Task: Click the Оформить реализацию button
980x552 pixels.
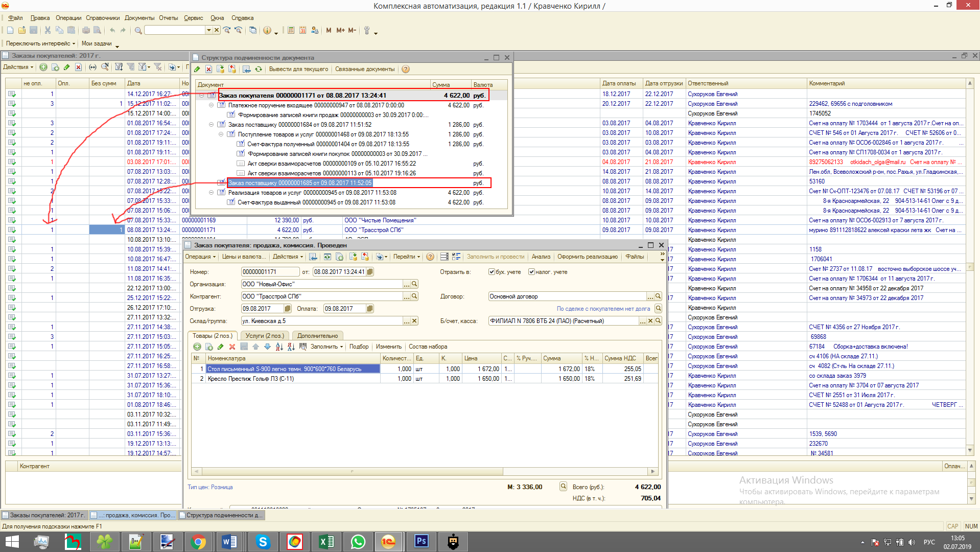Action: coord(587,257)
